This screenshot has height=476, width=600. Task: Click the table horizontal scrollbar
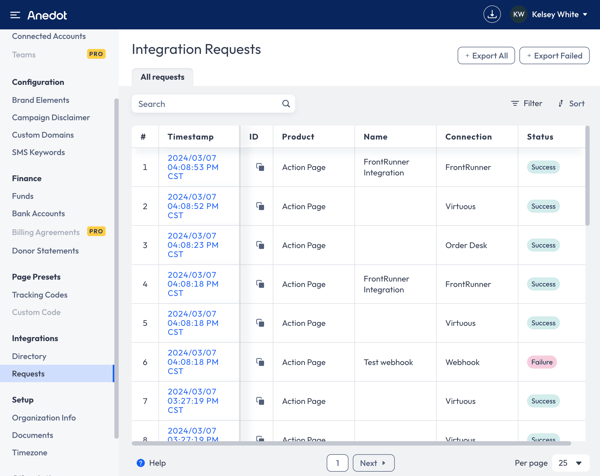pos(351,443)
